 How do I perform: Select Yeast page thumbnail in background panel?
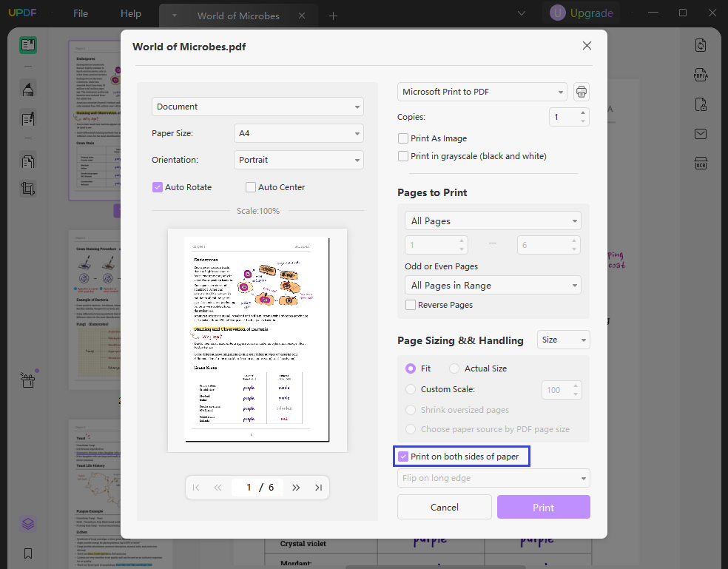95,494
